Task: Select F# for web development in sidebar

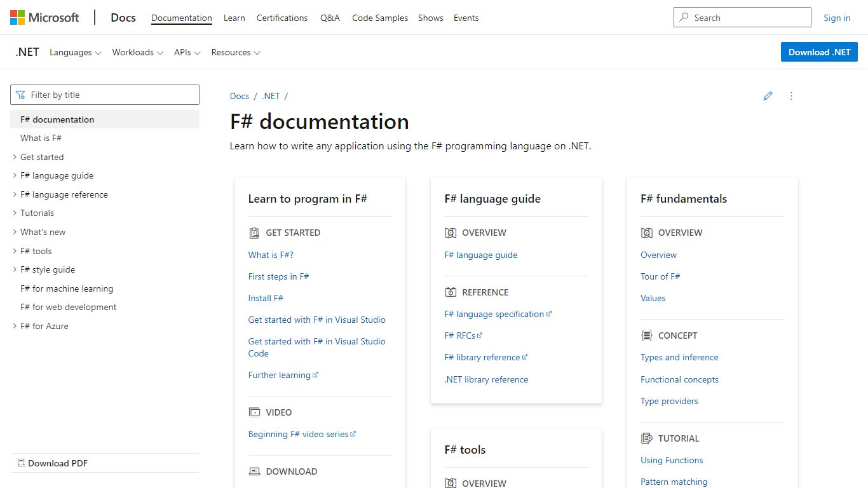Action: pos(69,307)
